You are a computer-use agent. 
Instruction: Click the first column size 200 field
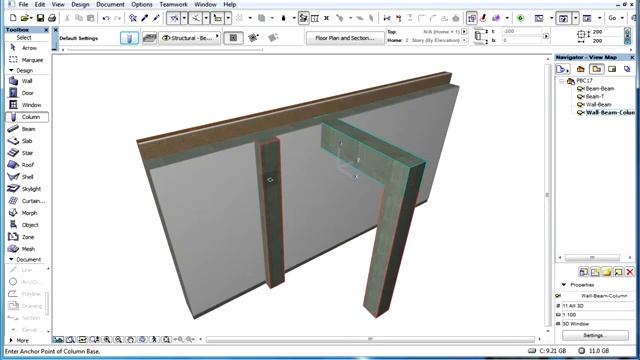[x=606, y=32]
